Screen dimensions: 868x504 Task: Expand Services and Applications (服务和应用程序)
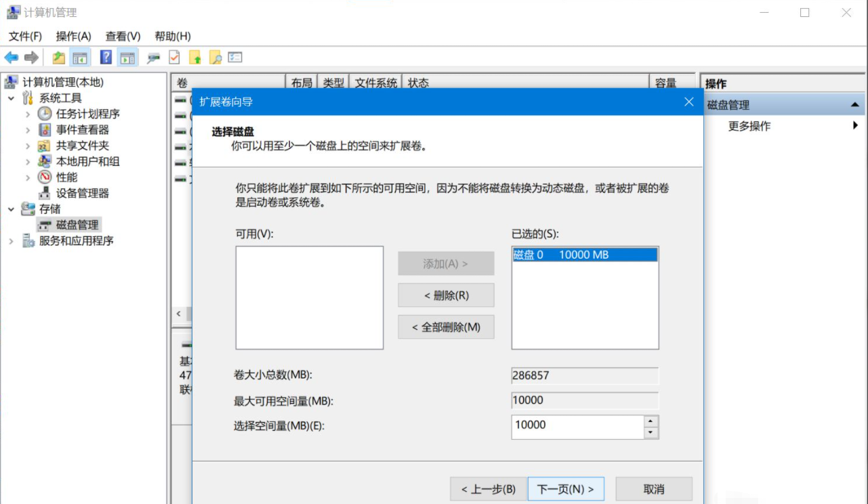click(x=12, y=241)
